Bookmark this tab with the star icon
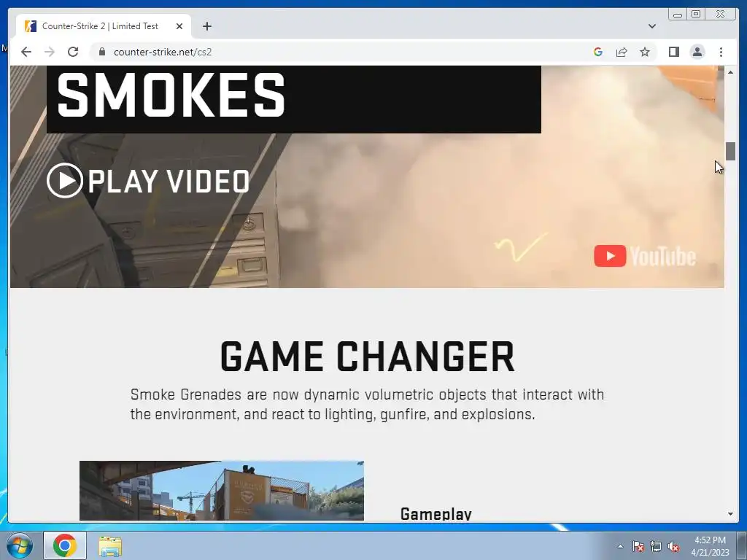This screenshot has width=747, height=560. tap(645, 52)
